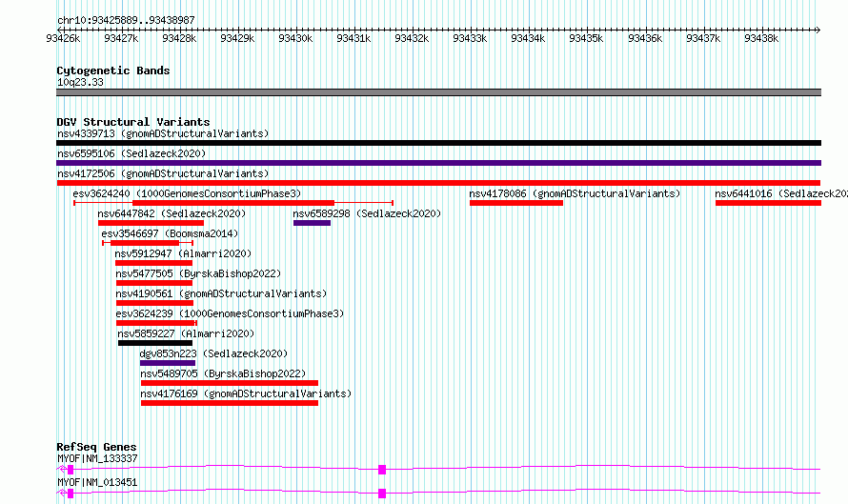This screenshot has width=848, height=504.
Task: Open the nsv6447842 Sedlazeck2020 label
Action: tap(172, 213)
